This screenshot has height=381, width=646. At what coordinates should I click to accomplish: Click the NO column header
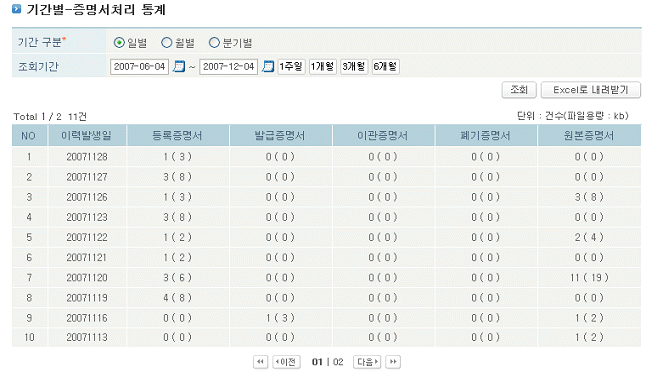[x=29, y=136]
